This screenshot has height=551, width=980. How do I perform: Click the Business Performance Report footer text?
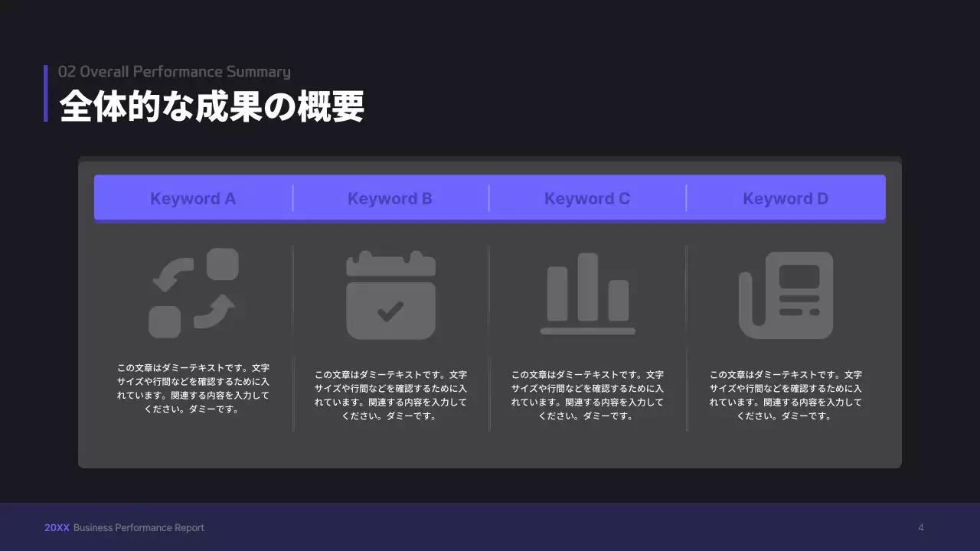coord(139,527)
